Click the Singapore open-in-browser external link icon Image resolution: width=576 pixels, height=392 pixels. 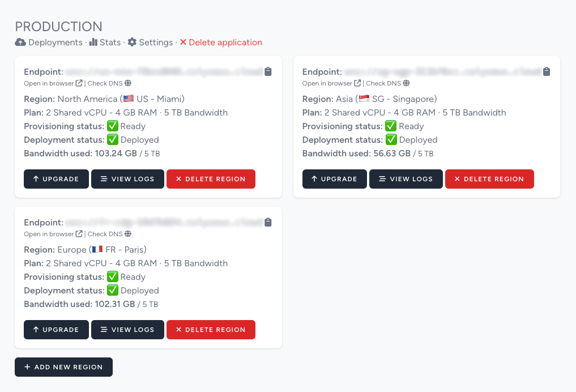356,83
